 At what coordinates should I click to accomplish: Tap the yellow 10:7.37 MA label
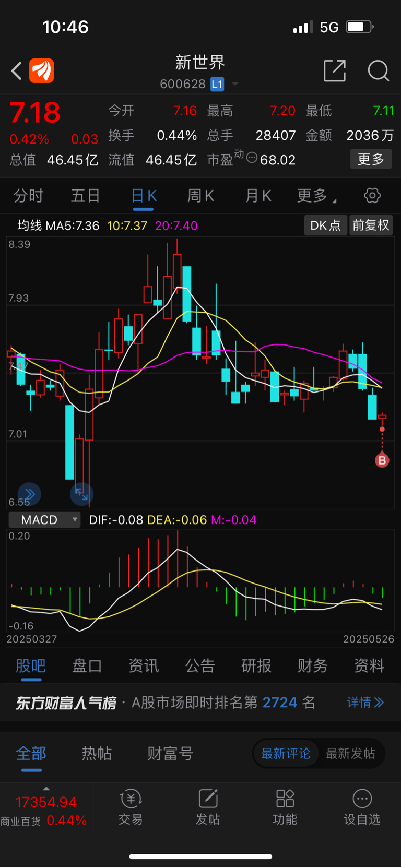127,226
